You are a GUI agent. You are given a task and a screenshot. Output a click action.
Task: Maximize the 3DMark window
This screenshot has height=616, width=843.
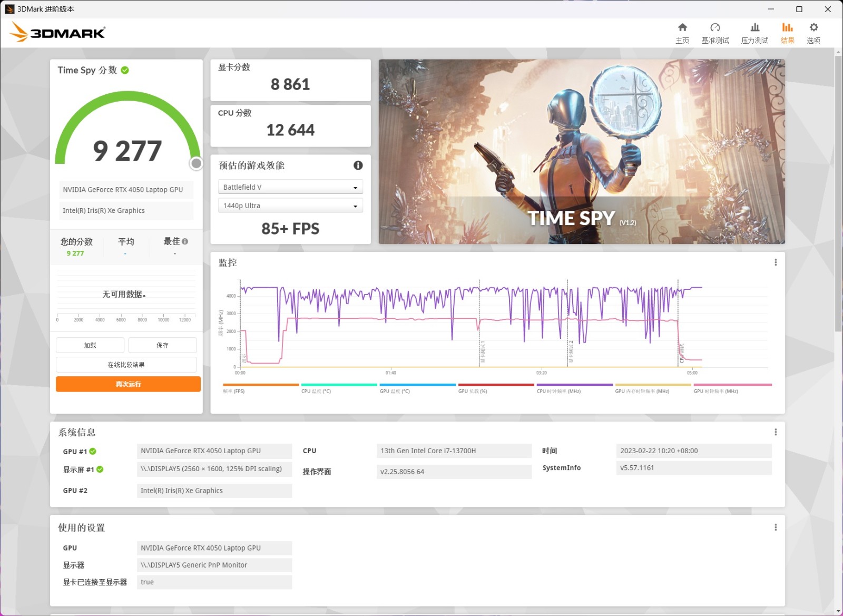[x=799, y=9]
